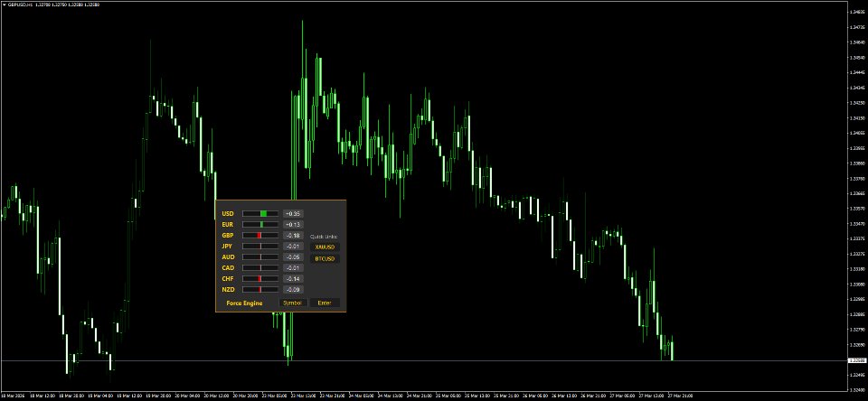Click the Enter button in Force Engine

tap(325, 303)
